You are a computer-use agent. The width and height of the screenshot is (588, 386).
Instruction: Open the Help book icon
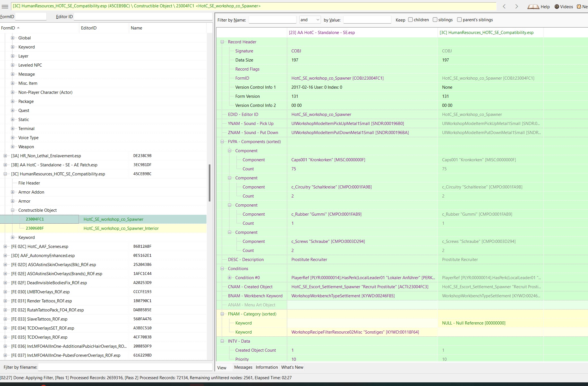click(x=533, y=7)
